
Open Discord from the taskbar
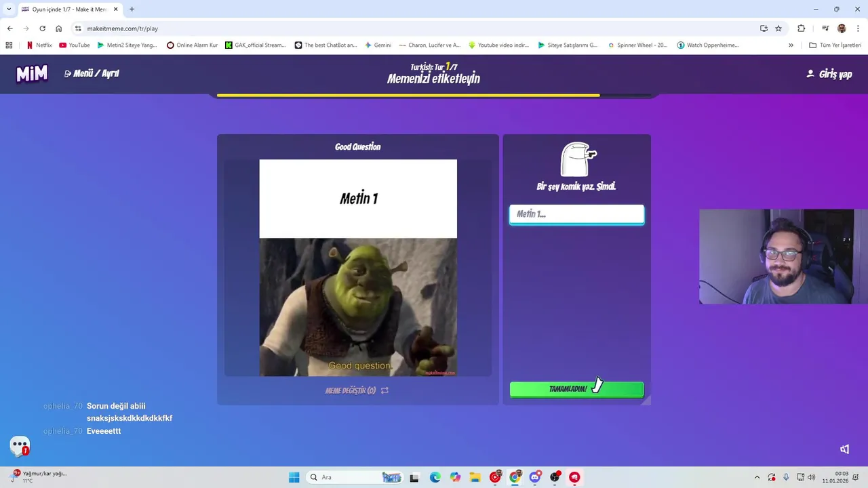535,477
